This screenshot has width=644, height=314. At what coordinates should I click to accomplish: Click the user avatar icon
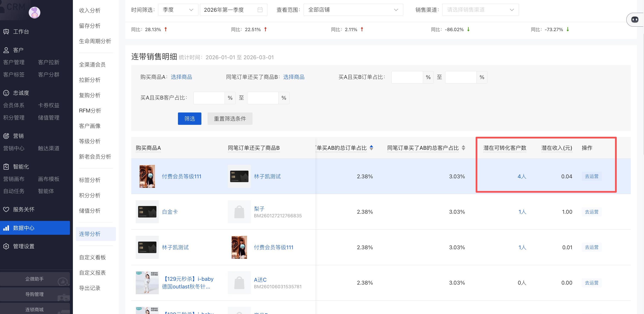coord(35,13)
